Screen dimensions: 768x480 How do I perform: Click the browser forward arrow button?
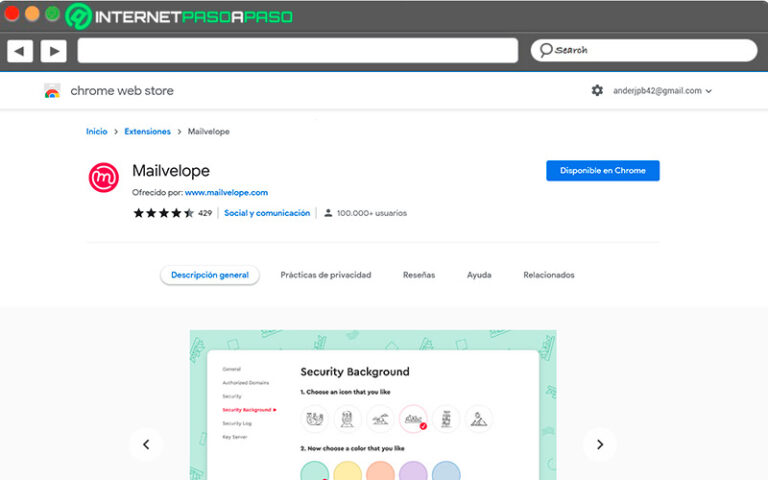(53, 51)
